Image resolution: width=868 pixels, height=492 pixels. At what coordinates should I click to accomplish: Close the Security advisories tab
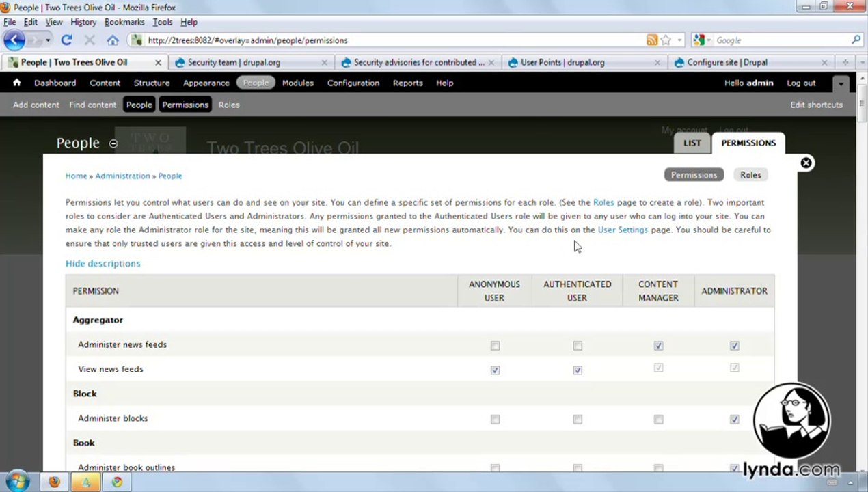[491, 62]
